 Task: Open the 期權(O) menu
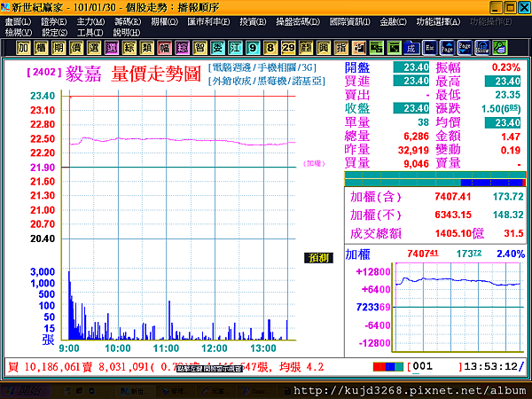click(165, 22)
